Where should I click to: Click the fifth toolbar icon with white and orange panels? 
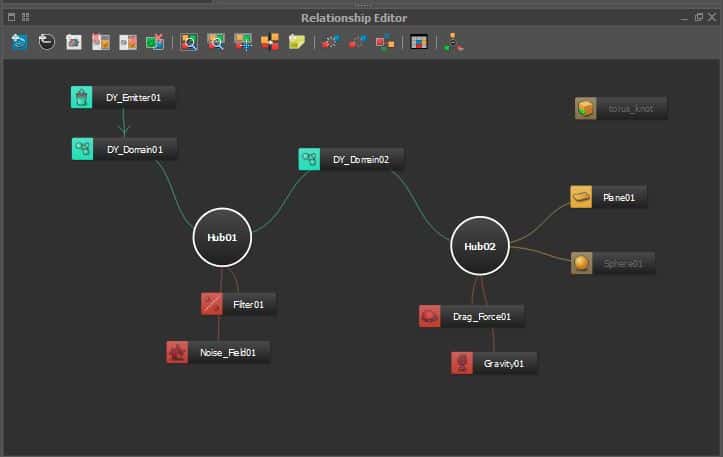tap(128, 42)
